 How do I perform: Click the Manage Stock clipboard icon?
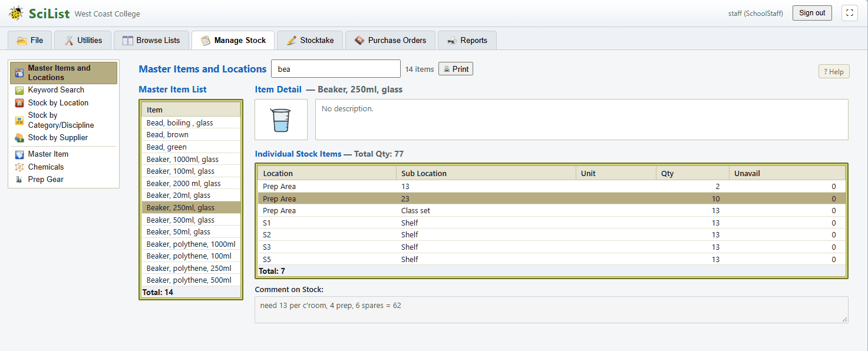click(x=206, y=41)
